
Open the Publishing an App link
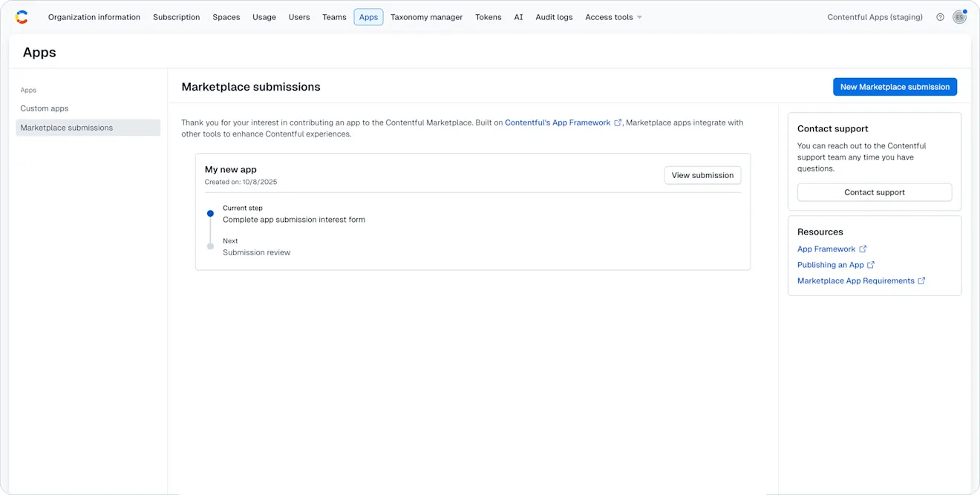tap(831, 265)
